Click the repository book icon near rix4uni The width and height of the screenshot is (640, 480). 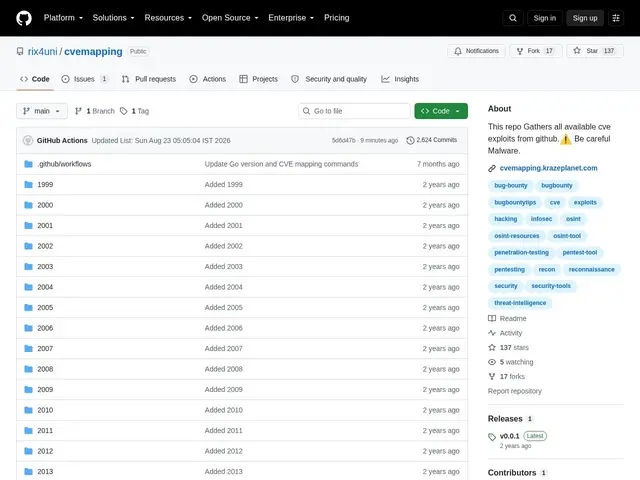coord(20,51)
